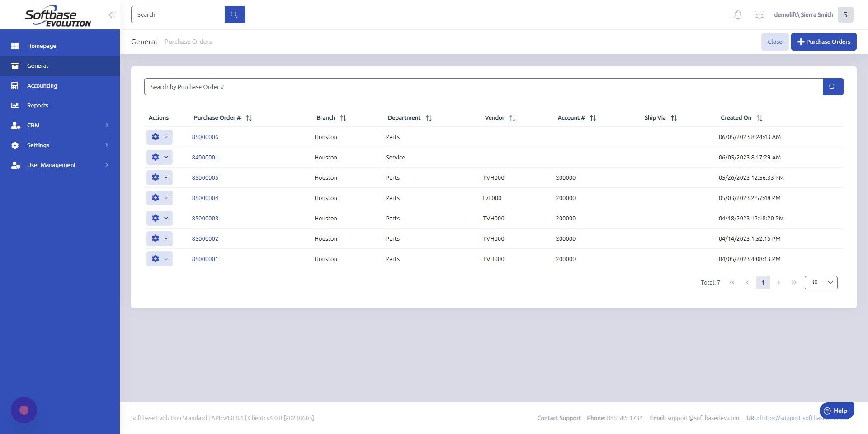
Task: Click the Purchase Orders breadcrumb
Action: (188, 42)
